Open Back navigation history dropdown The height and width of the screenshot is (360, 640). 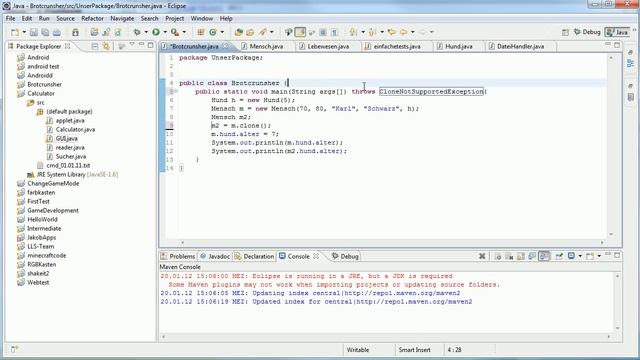(413, 32)
